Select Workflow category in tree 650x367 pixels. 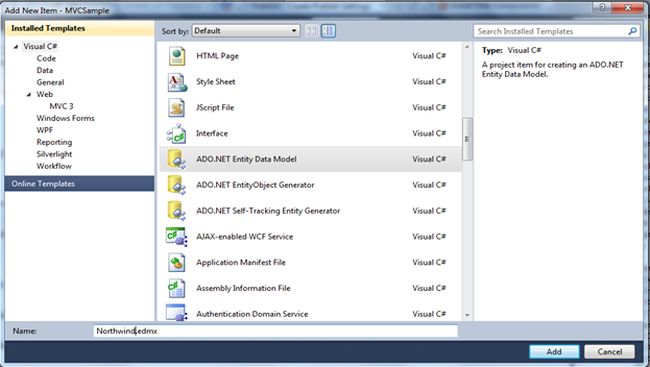pos(54,166)
